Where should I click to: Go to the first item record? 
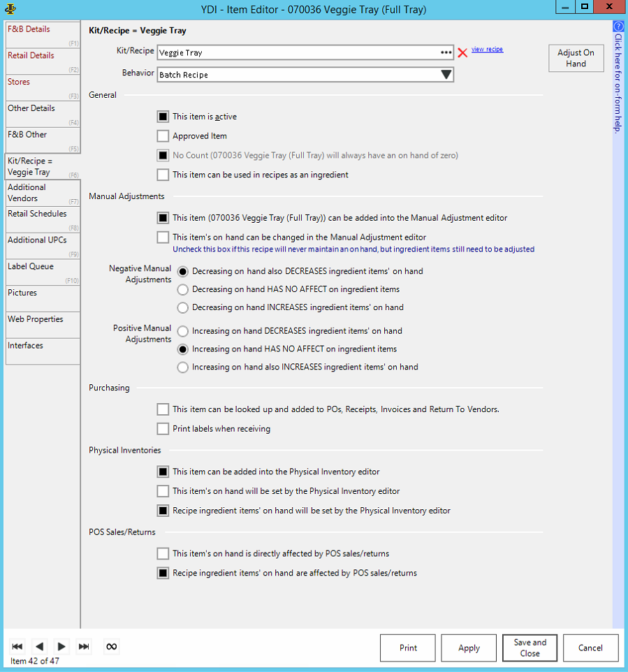click(x=17, y=646)
